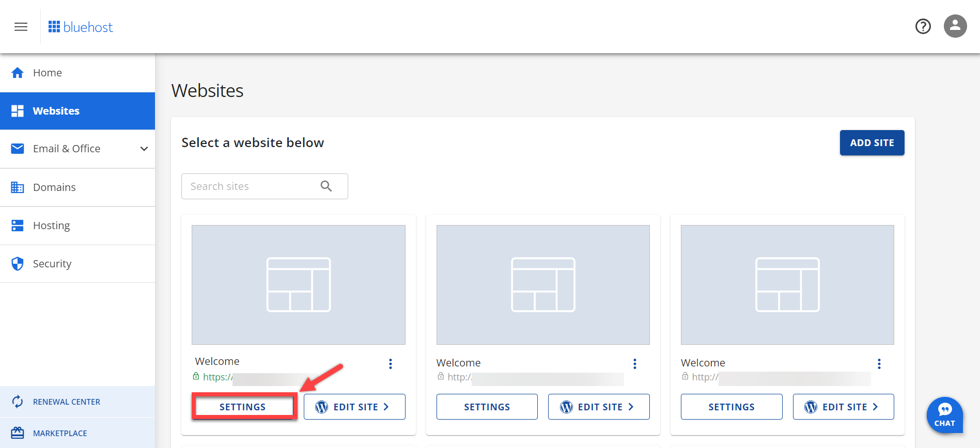This screenshot has height=448, width=980.
Task: Expand the Email & Office chevron
Action: (144, 149)
